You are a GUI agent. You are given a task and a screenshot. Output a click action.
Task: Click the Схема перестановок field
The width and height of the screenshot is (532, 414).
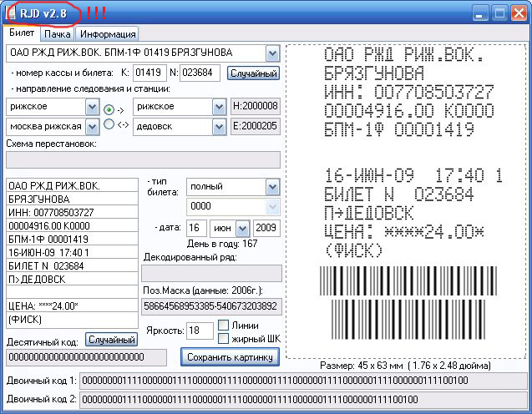click(143, 159)
